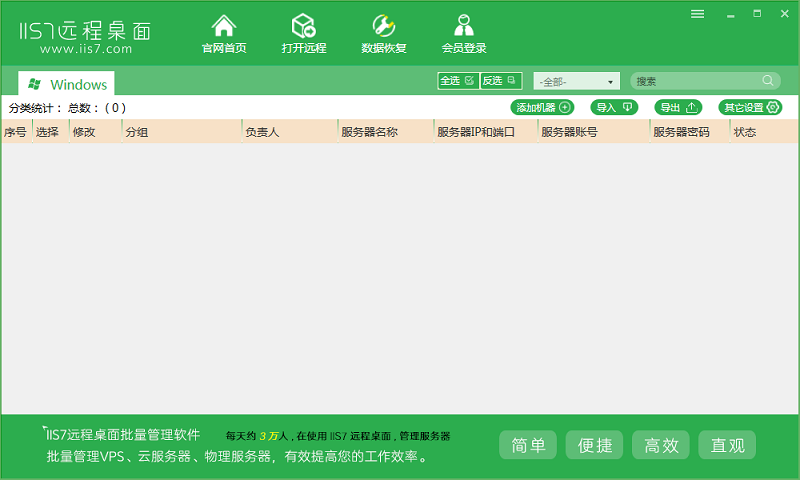Click the 简单 button in footer
The height and width of the screenshot is (480, 800).
tap(528, 445)
